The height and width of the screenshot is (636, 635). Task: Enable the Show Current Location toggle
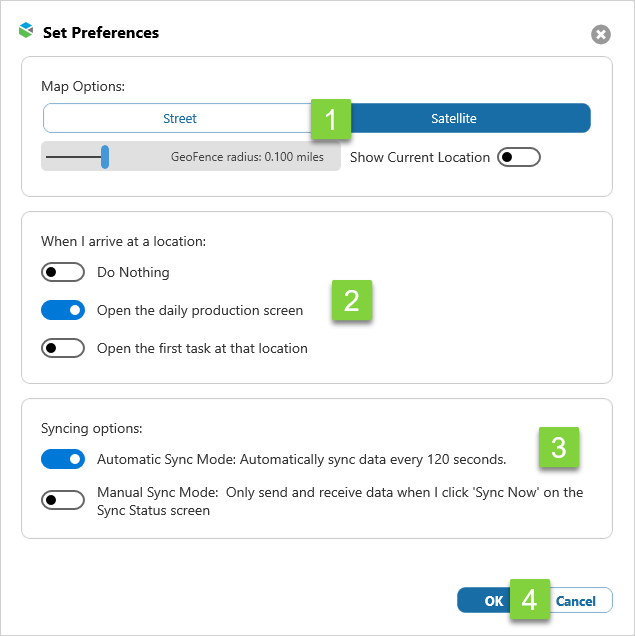point(518,157)
